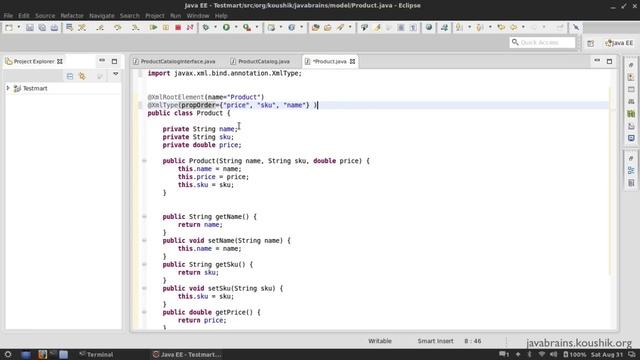This screenshot has height=360, width=640.
Task: Click the system menu gear icon in taskbar
Action: [x=8, y=354]
